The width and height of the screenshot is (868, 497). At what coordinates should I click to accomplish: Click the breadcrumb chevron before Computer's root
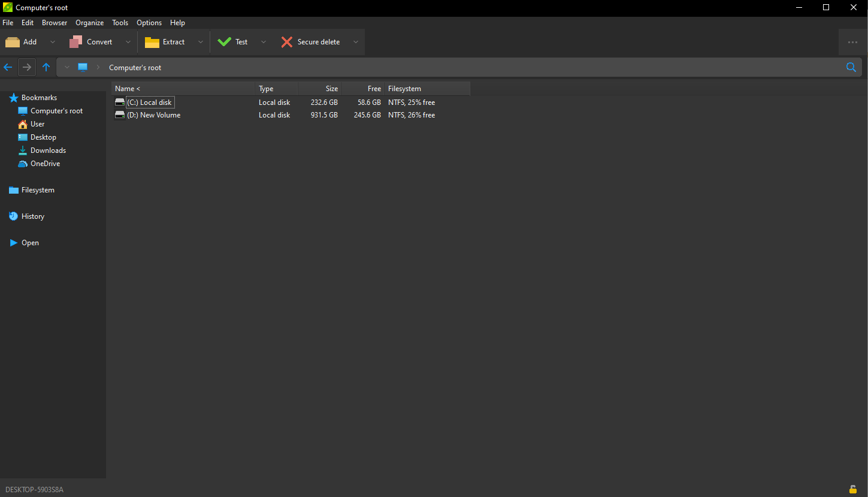pyautogui.click(x=98, y=68)
